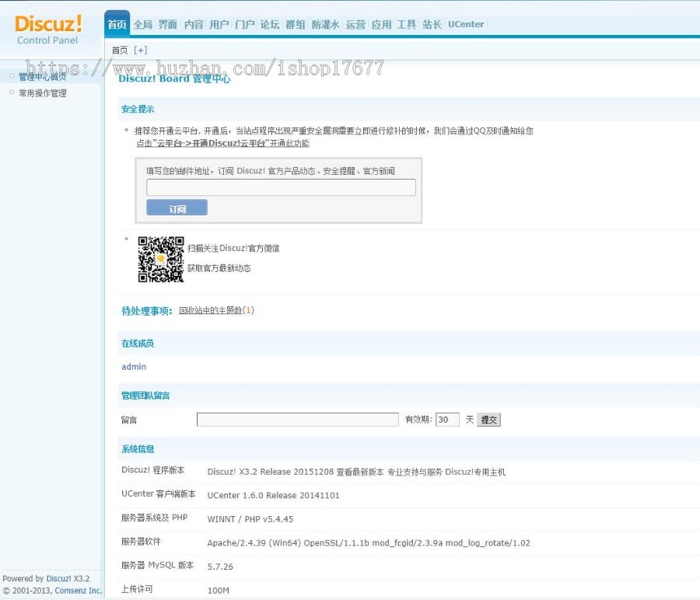Open 常用操作管理 in the sidebar

click(x=43, y=93)
